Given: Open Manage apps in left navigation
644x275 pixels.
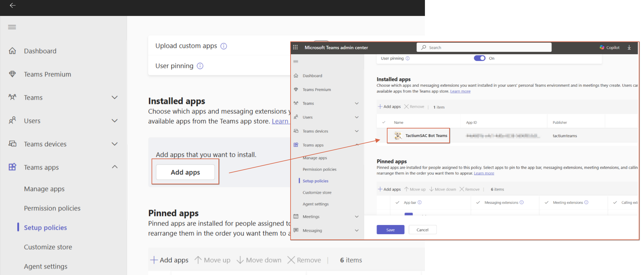Looking at the screenshot, I should click(x=44, y=189).
